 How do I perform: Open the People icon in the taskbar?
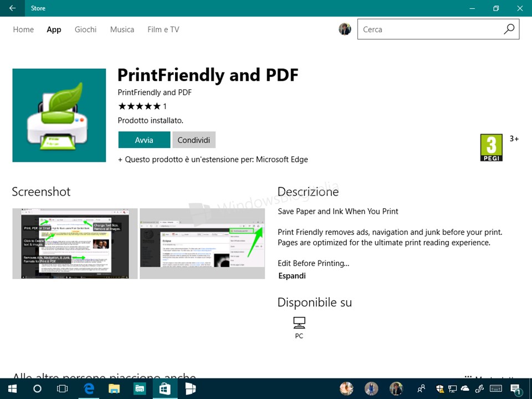pos(421,388)
